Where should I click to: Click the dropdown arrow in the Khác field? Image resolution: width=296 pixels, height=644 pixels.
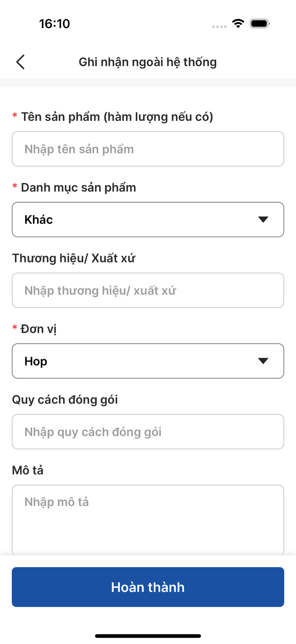[263, 219]
